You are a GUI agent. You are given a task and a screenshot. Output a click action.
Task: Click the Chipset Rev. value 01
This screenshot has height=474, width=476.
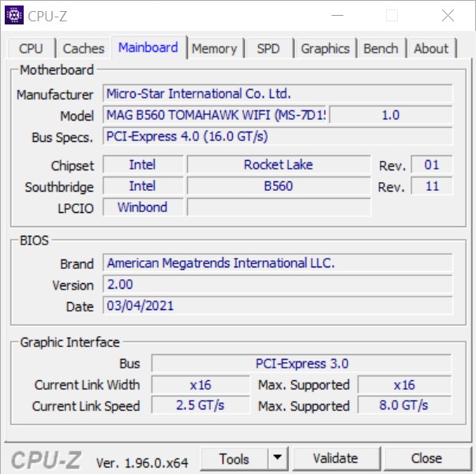pyautogui.click(x=431, y=165)
